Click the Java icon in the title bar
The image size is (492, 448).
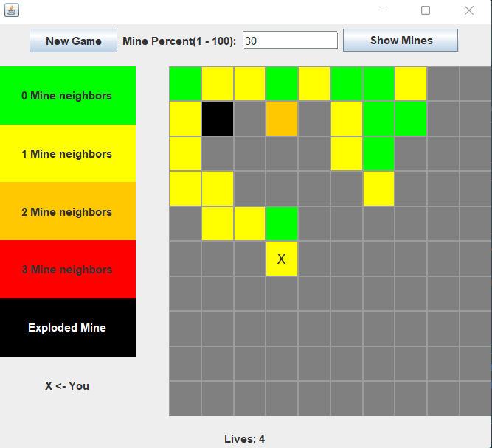[12, 10]
